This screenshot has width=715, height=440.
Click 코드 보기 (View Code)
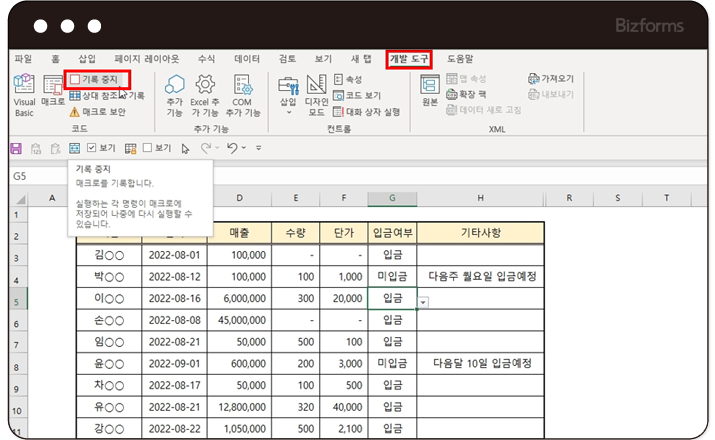[x=360, y=96]
